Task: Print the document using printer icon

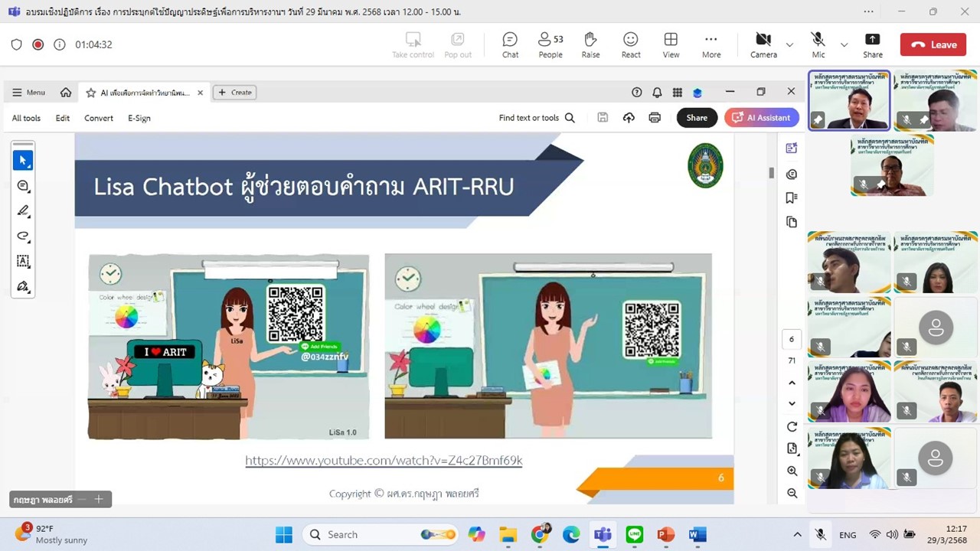Action: [655, 118]
